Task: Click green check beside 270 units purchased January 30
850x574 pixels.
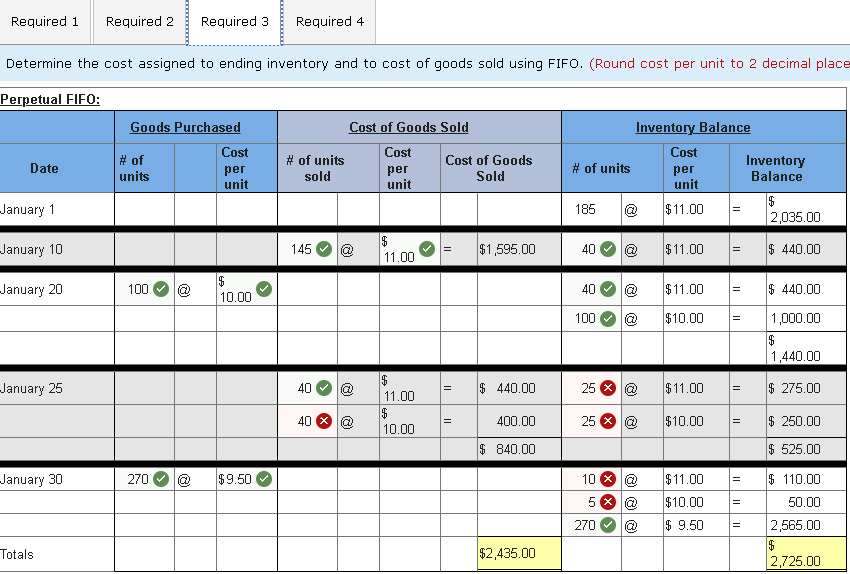Action: click(161, 479)
